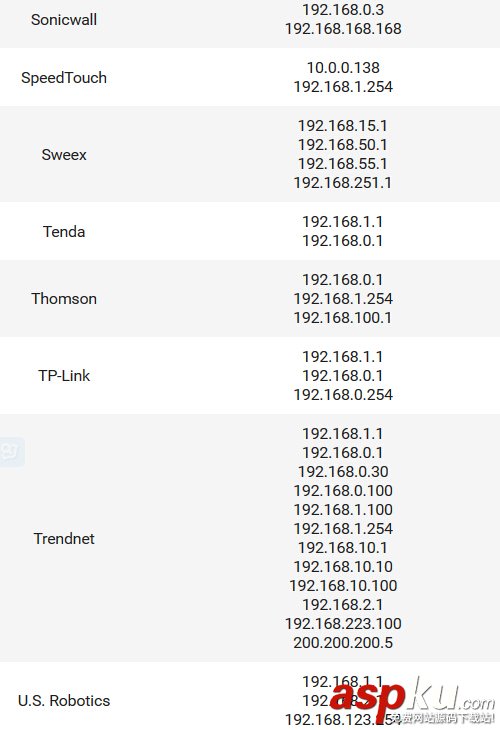Select the 192.168.10.100 Trendnet address
The width and height of the screenshot is (500, 730).
click(343, 585)
